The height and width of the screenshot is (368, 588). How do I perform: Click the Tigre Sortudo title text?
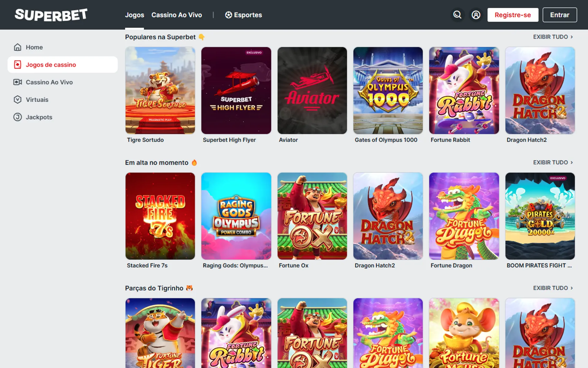click(x=145, y=140)
